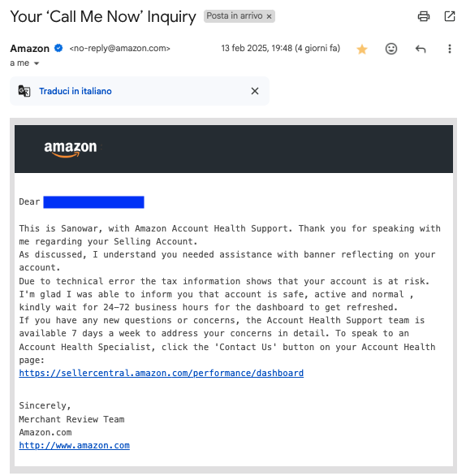Click the blue verified badge beside Amazon
Screen dimensions: 466x476
point(58,48)
